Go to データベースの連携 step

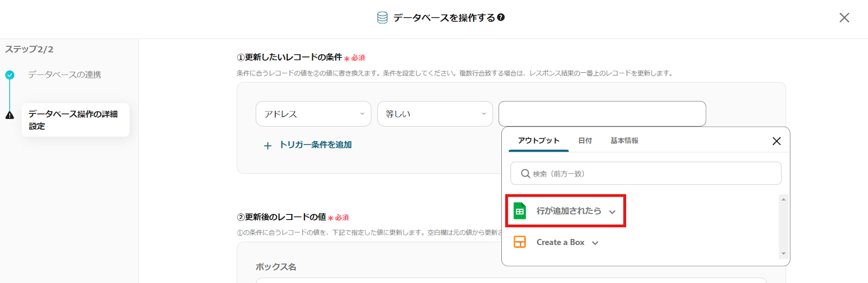65,75
